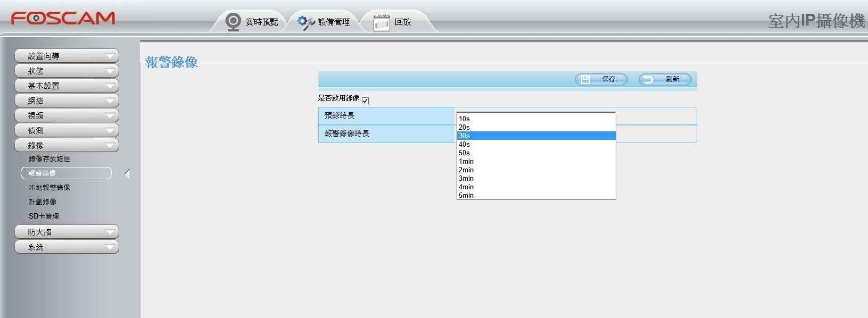Click the undo arrow icon on 刷新

(648, 80)
